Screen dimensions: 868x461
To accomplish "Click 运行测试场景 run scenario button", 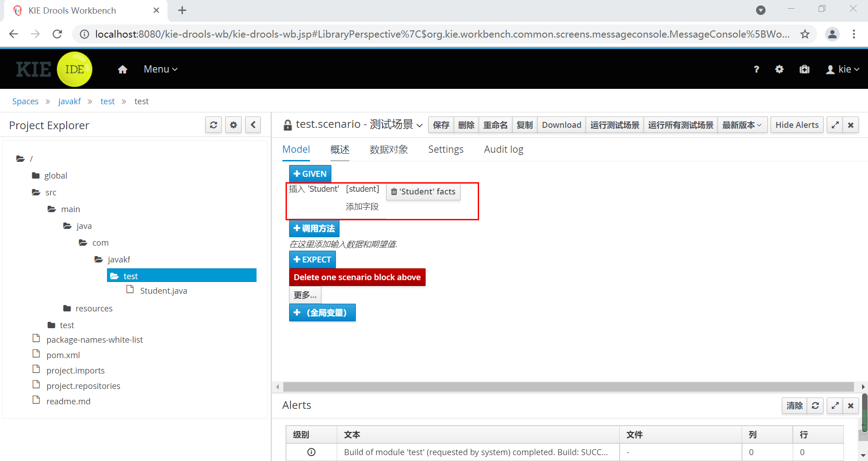I will coord(615,125).
